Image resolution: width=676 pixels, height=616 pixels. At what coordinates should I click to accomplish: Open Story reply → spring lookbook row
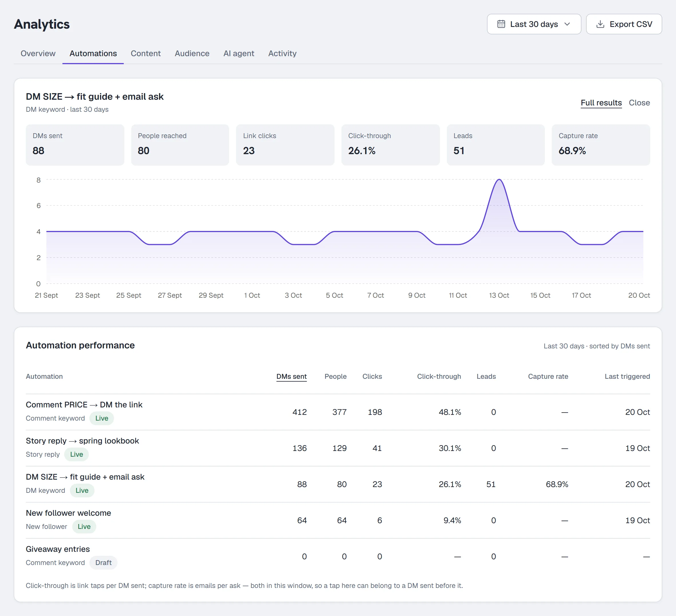(x=338, y=448)
